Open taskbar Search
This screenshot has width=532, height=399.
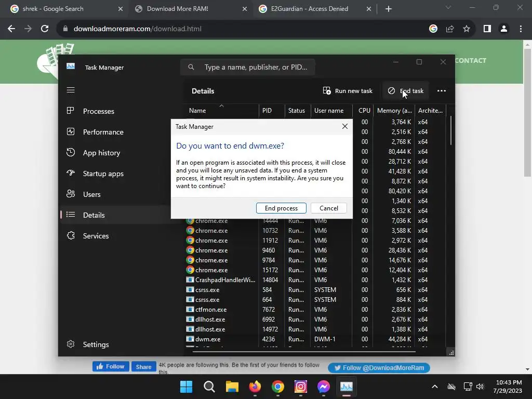[209, 387]
